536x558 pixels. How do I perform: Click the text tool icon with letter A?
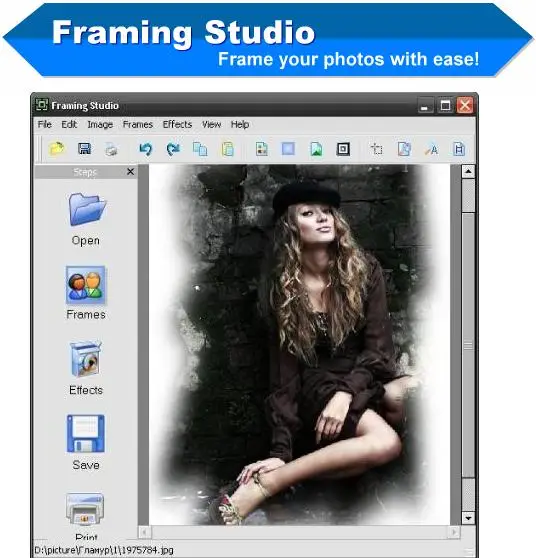click(431, 149)
